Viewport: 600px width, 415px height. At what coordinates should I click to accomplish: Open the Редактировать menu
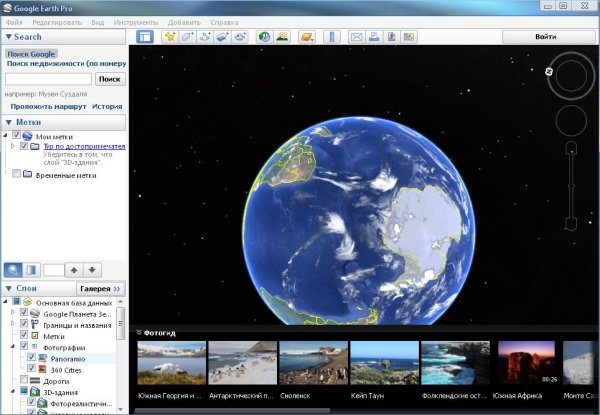point(57,23)
